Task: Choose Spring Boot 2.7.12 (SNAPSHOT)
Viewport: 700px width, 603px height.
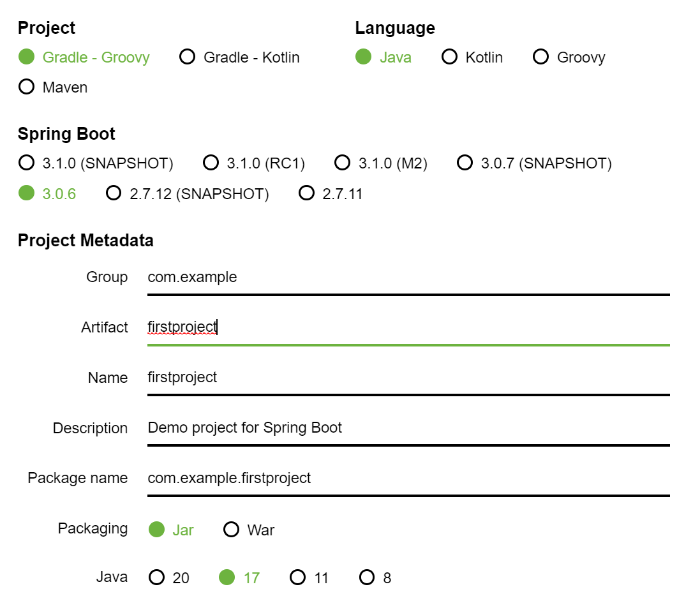Action: coord(114,193)
